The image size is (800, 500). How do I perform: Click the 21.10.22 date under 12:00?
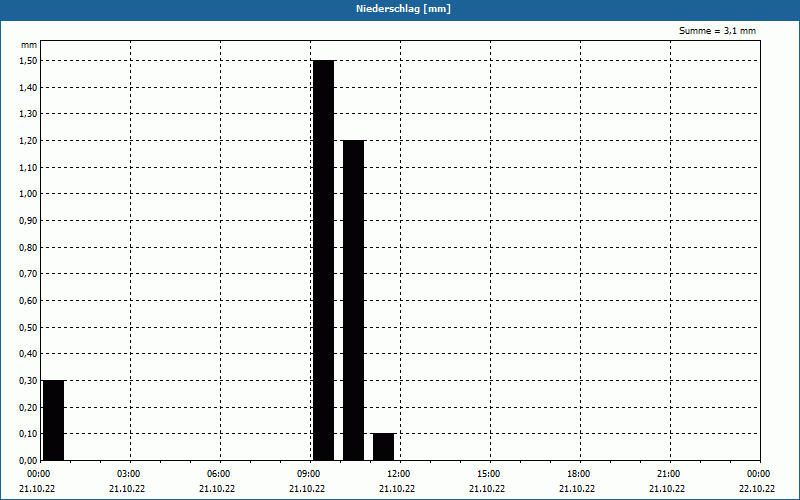(397, 489)
